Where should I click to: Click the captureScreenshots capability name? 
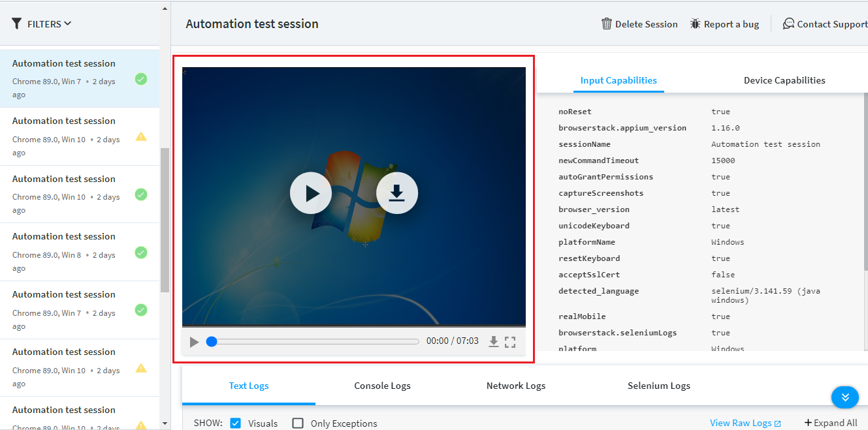point(601,193)
